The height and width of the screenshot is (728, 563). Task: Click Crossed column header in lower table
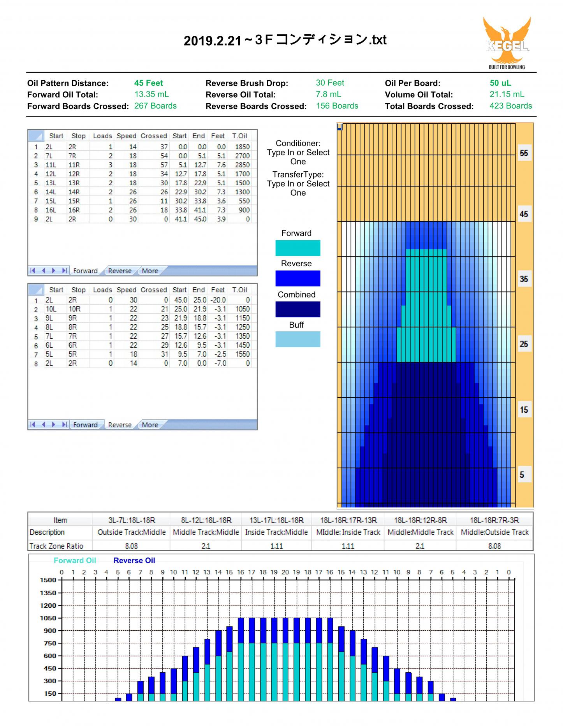154,290
